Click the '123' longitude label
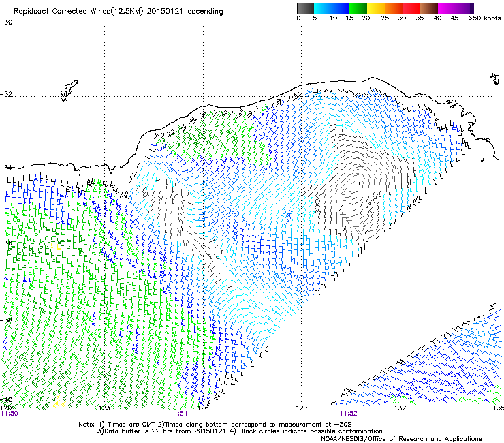This screenshot has width=504, height=443. (x=104, y=408)
